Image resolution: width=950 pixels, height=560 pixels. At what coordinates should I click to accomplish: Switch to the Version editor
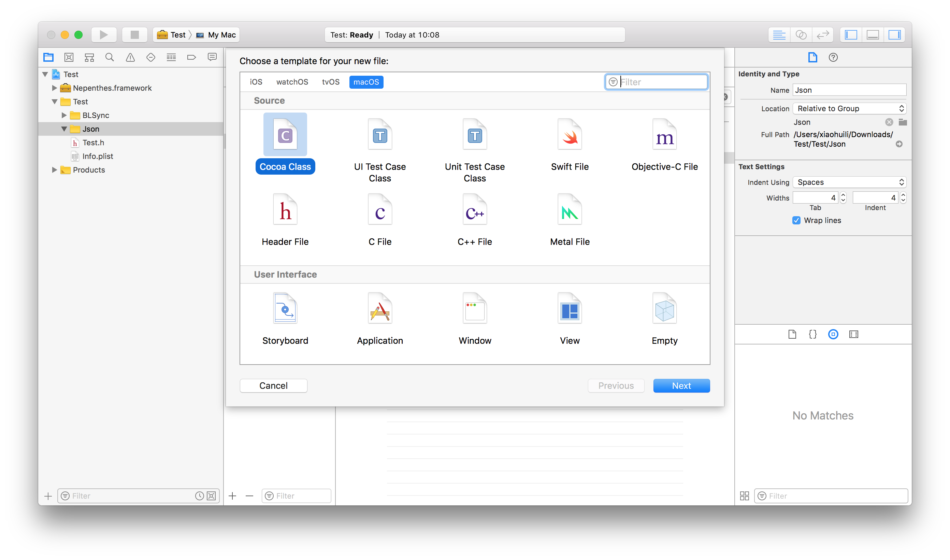click(x=823, y=35)
